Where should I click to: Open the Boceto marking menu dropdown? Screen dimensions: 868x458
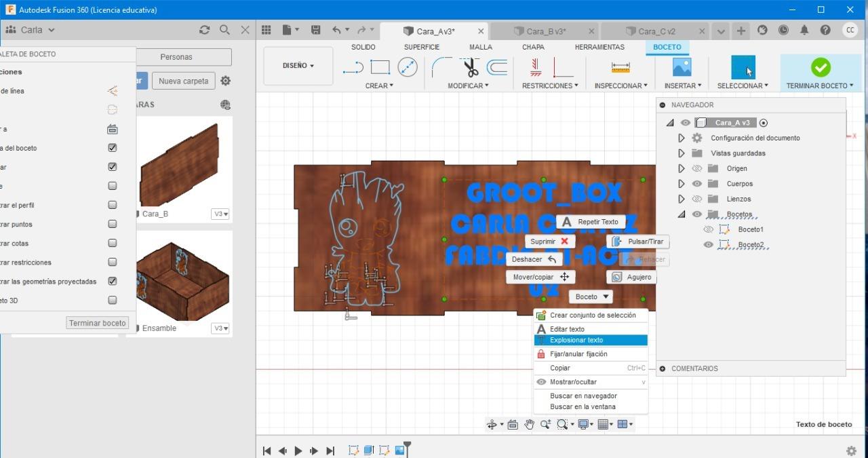coord(591,297)
